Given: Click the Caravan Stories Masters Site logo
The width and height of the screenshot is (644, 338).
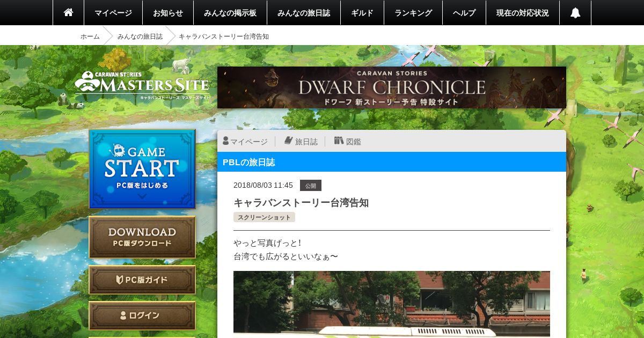Looking at the screenshot, I should (x=142, y=85).
